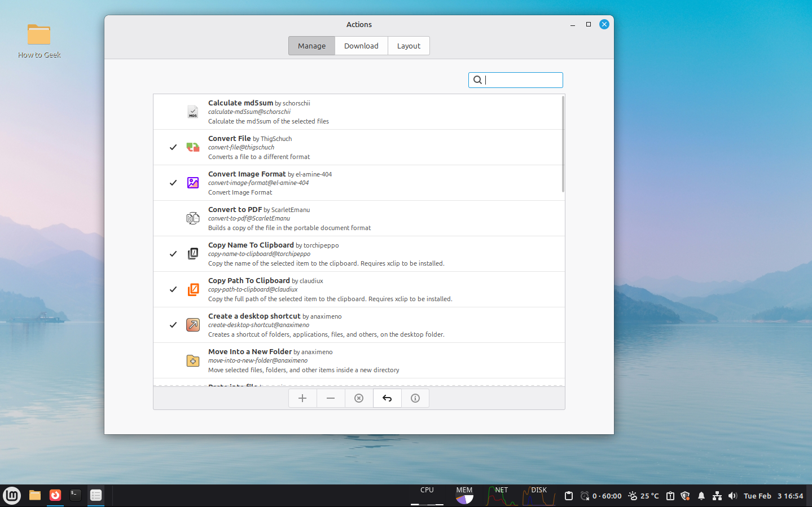Click the copy-path-to-clipboard@claudiux identifier
This screenshot has width=812, height=507.
coord(253,289)
